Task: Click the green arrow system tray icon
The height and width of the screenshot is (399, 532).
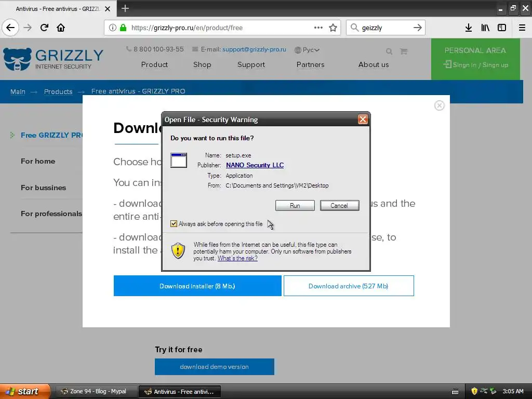Action: pyautogui.click(x=493, y=391)
